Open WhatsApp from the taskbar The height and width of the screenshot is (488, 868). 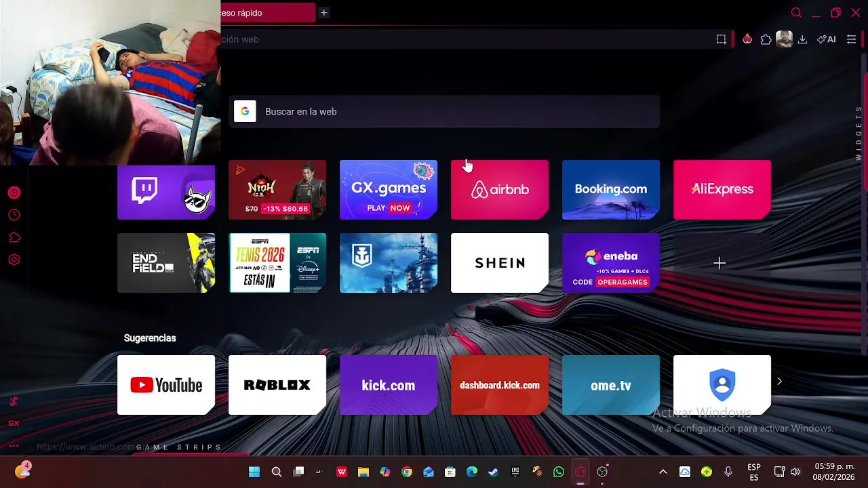tap(559, 472)
